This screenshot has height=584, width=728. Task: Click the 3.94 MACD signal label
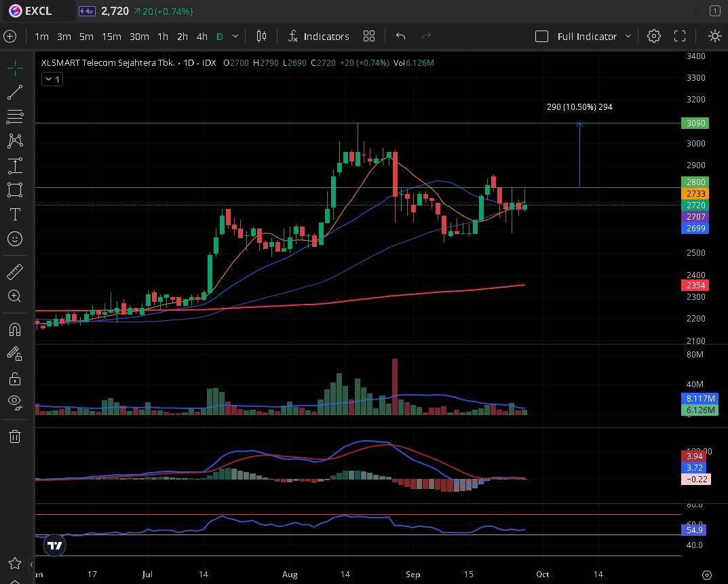click(695, 456)
